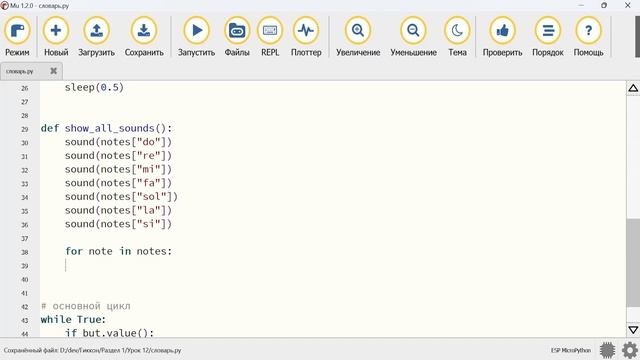
Task: Click the ESP MicroPython mode label
Action: [x=571, y=350]
